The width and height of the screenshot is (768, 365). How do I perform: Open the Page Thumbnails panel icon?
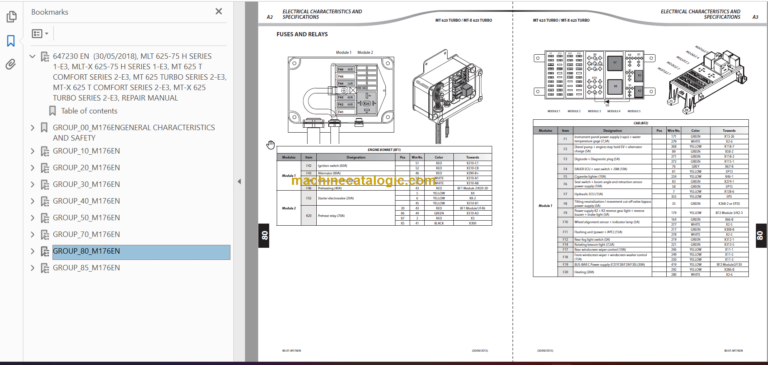click(x=11, y=17)
